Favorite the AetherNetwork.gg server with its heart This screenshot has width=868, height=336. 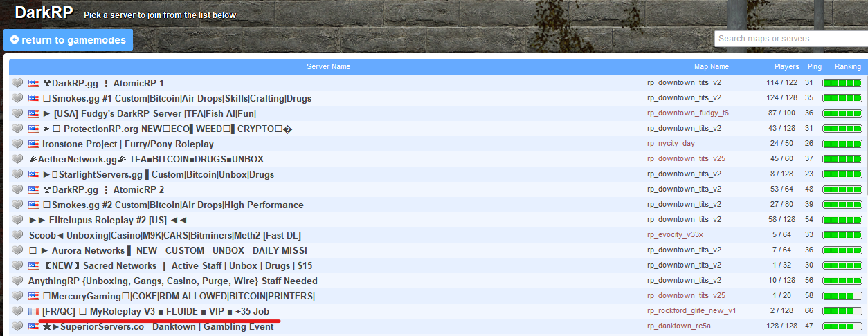pos(18,159)
